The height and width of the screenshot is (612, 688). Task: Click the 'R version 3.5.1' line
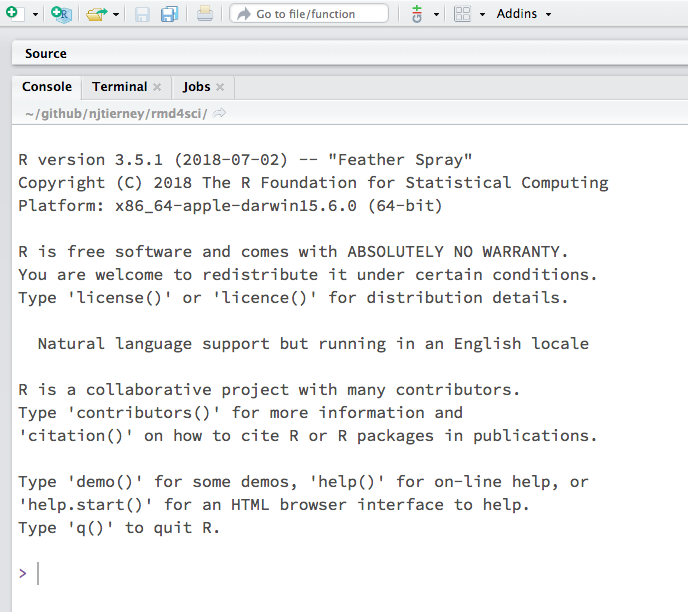245,160
